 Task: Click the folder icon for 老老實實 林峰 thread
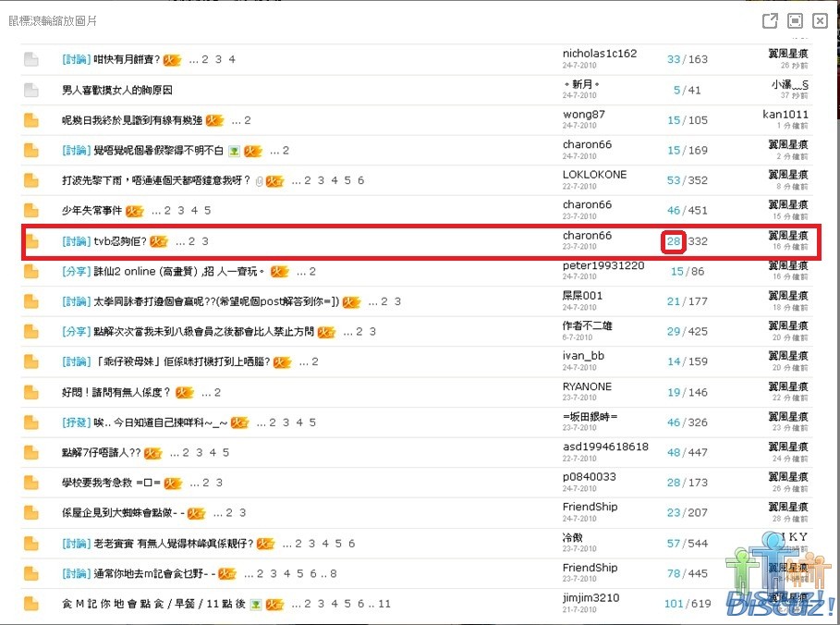31,544
